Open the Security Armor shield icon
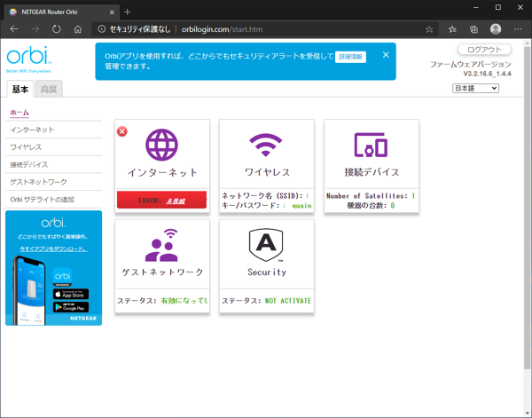This screenshot has width=532, height=418. click(x=266, y=245)
